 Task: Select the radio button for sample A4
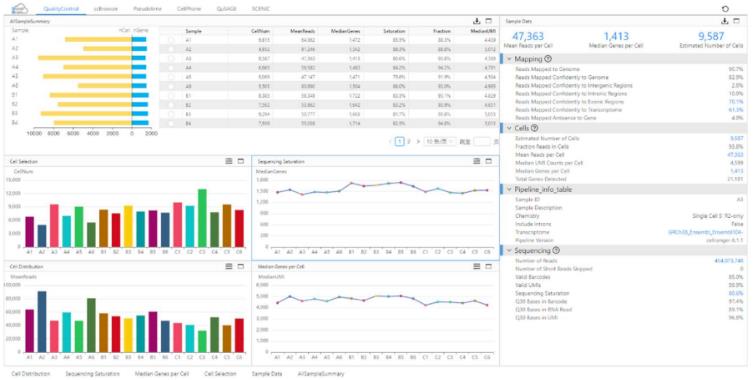pos(171,68)
